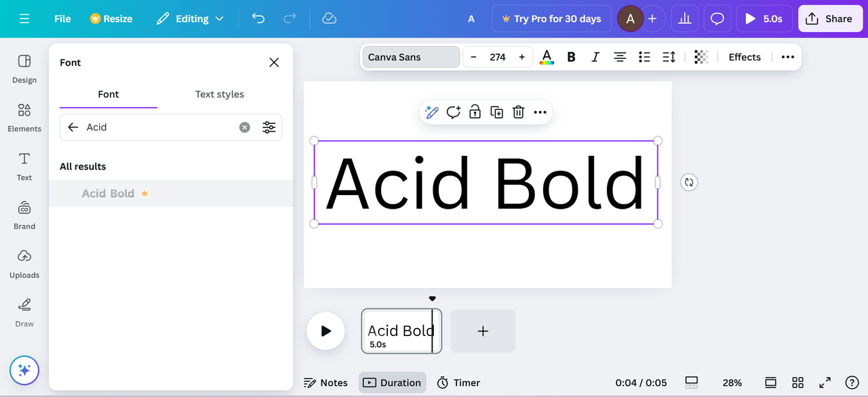Viewport: 868px width, 397px height.
Task: Open the Design sidebar panel
Action: 24,68
